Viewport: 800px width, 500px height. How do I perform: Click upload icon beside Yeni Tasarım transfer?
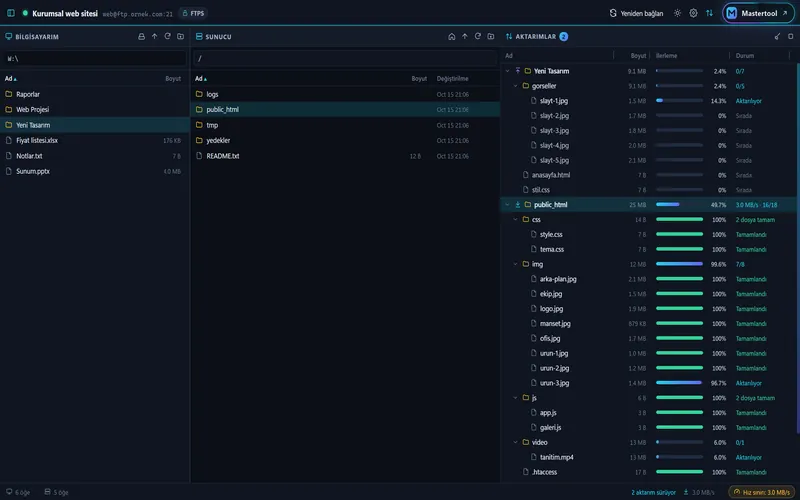(517, 71)
